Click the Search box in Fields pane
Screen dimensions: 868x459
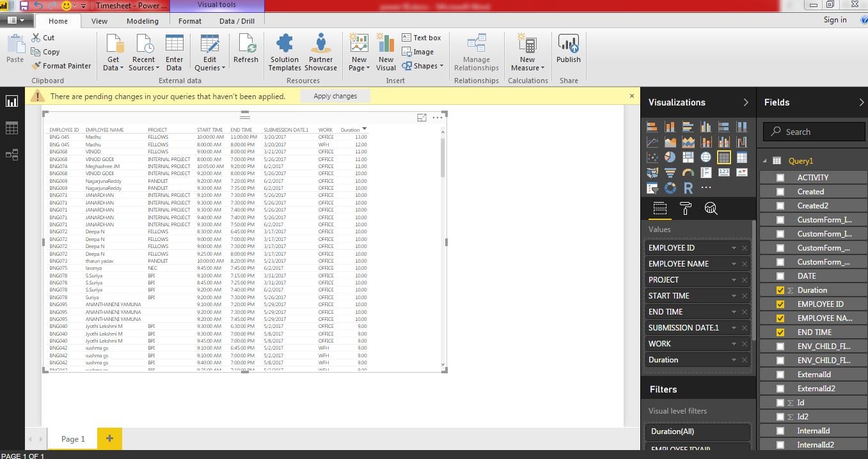tap(812, 132)
